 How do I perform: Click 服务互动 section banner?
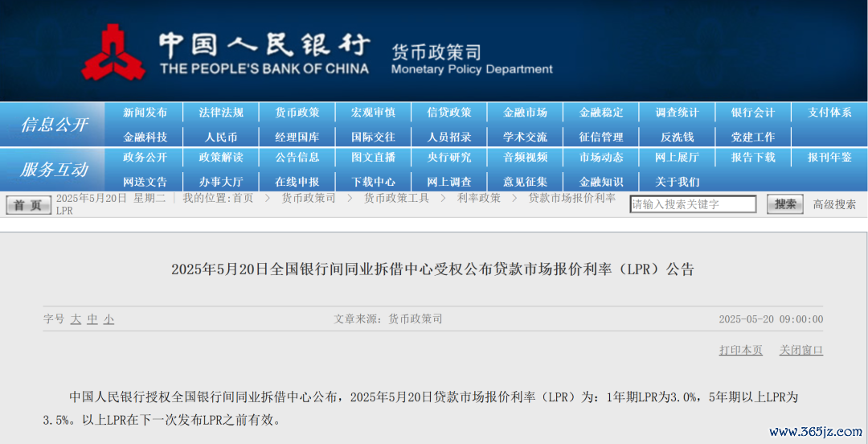point(54,170)
